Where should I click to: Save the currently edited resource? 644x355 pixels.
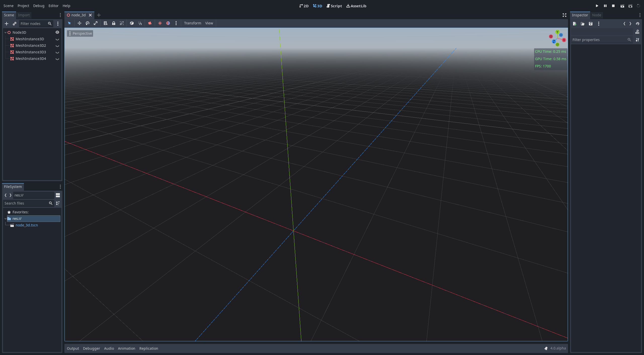pos(590,24)
